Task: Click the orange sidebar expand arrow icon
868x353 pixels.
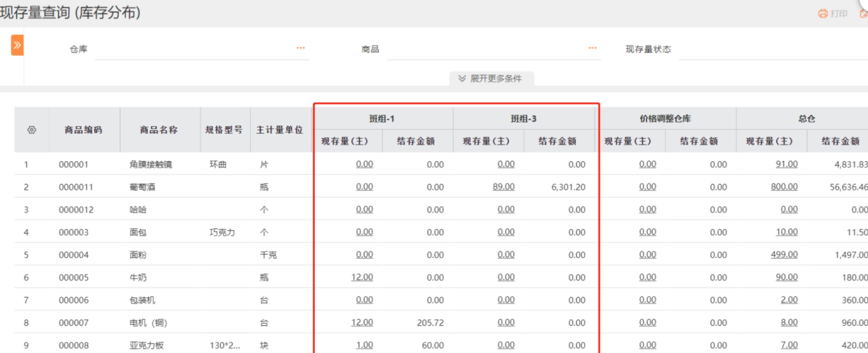Action: coord(17,45)
